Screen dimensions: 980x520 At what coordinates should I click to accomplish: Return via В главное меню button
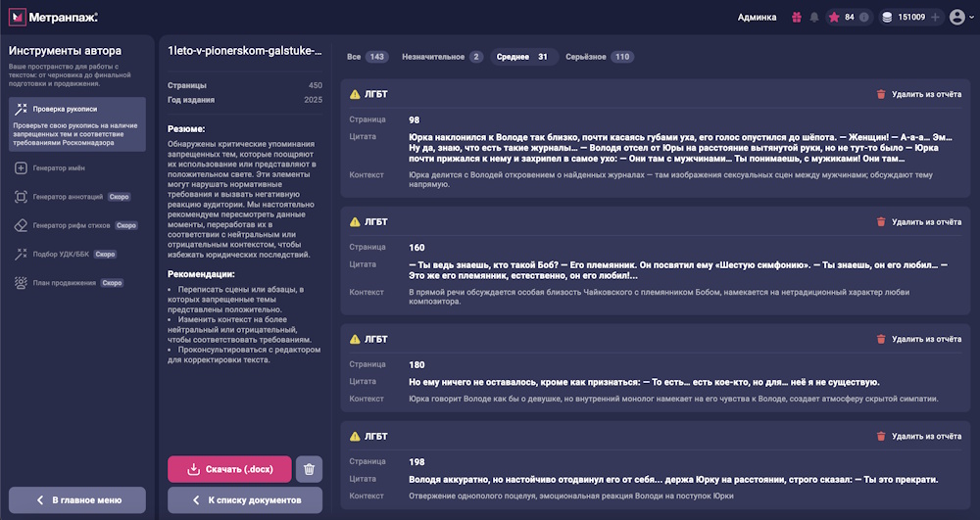(77, 499)
